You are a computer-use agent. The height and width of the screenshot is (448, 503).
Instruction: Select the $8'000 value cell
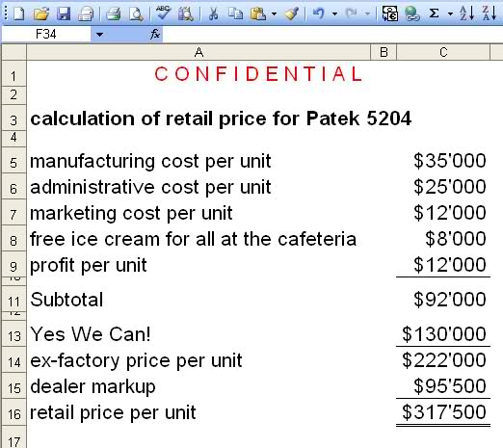(x=443, y=239)
